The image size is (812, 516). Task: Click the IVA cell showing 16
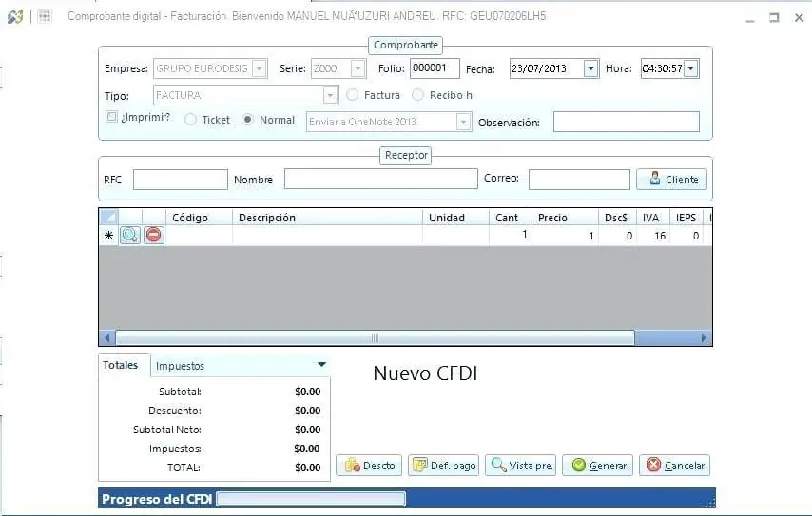(653, 236)
